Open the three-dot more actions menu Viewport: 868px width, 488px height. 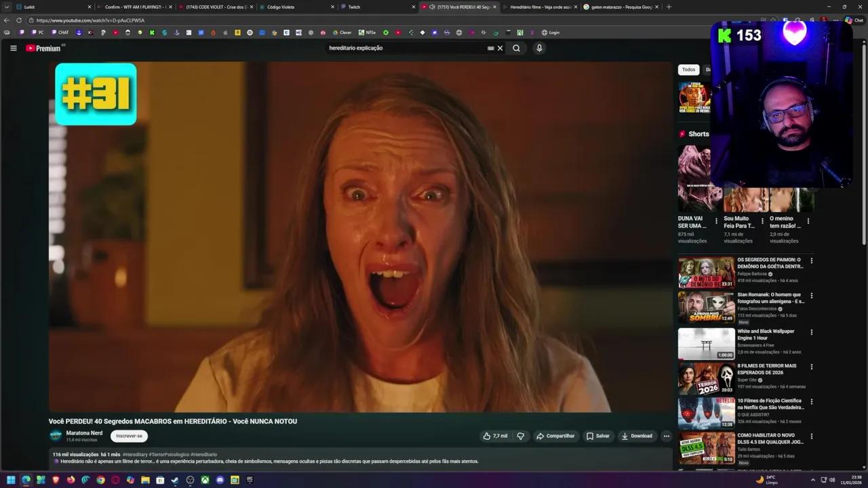(x=666, y=436)
